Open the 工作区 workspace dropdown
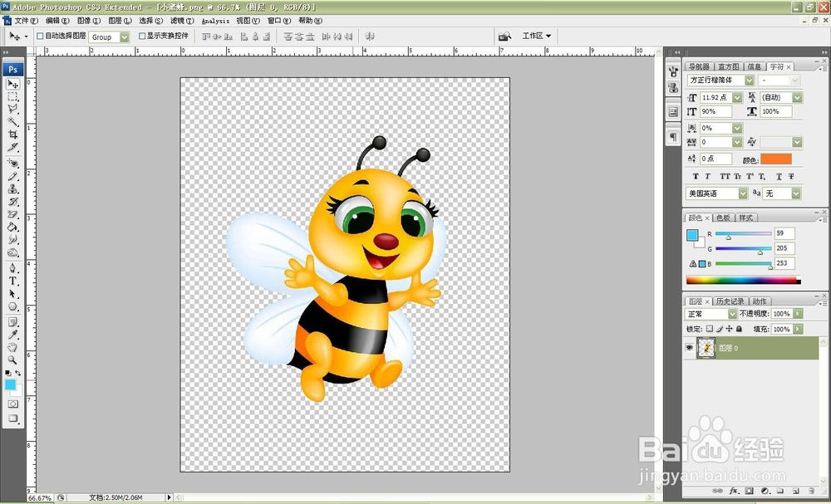Image resolution: width=831 pixels, height=504 pixels. (x=536, y=36)
